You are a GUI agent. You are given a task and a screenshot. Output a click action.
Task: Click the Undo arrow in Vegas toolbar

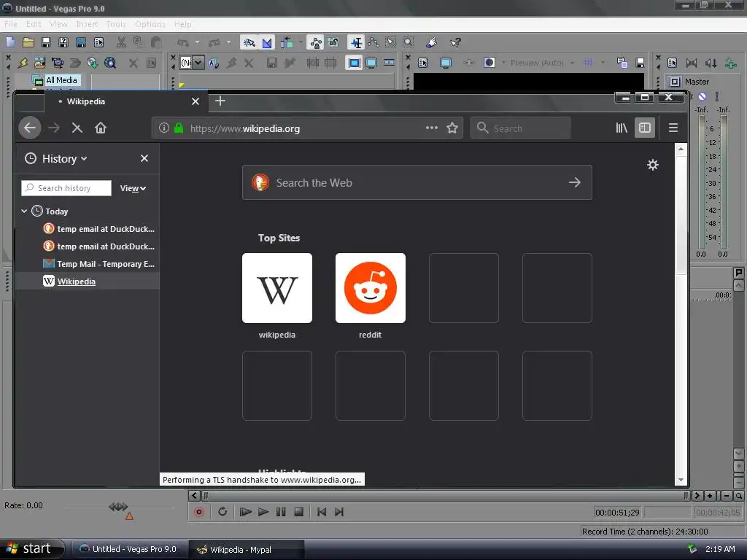click(183, 42)
